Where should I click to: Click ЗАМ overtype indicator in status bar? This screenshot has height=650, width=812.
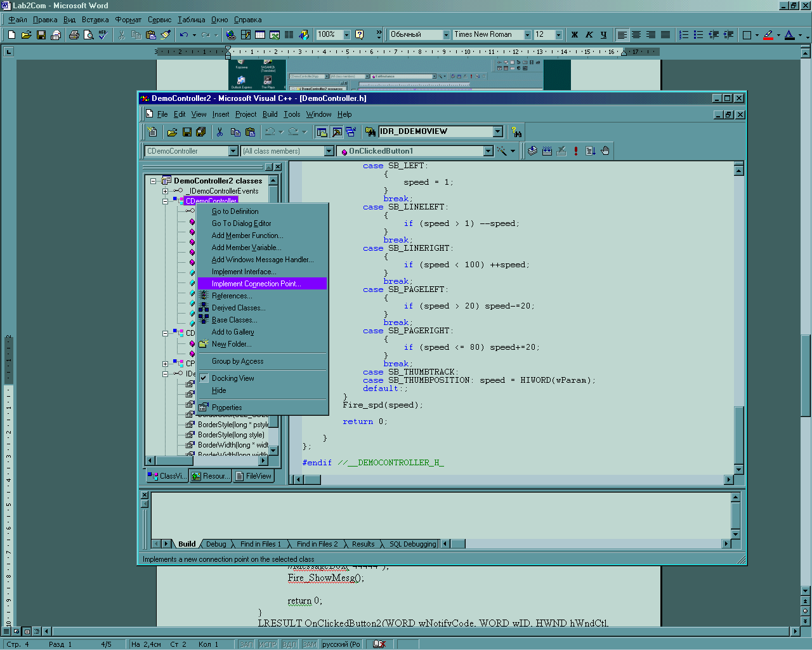[x=310, y=644]
